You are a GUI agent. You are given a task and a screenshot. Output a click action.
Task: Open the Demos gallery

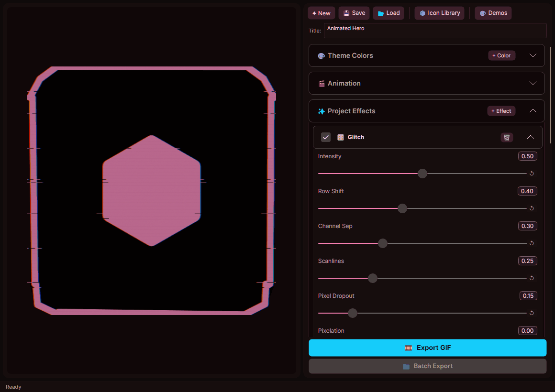point(493,13)
